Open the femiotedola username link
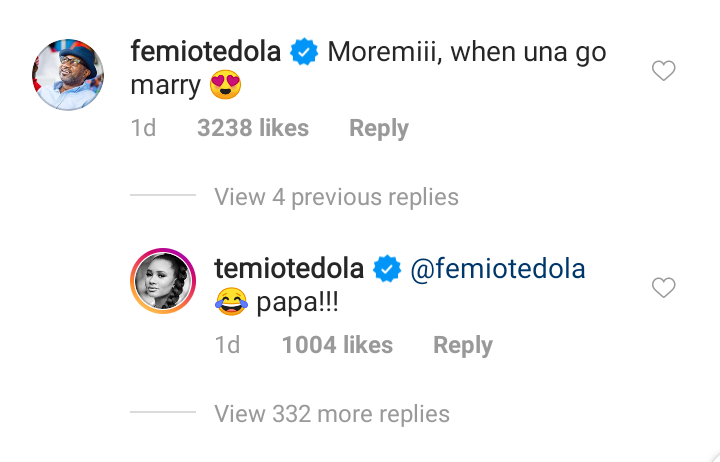 [x=205, y=53]
